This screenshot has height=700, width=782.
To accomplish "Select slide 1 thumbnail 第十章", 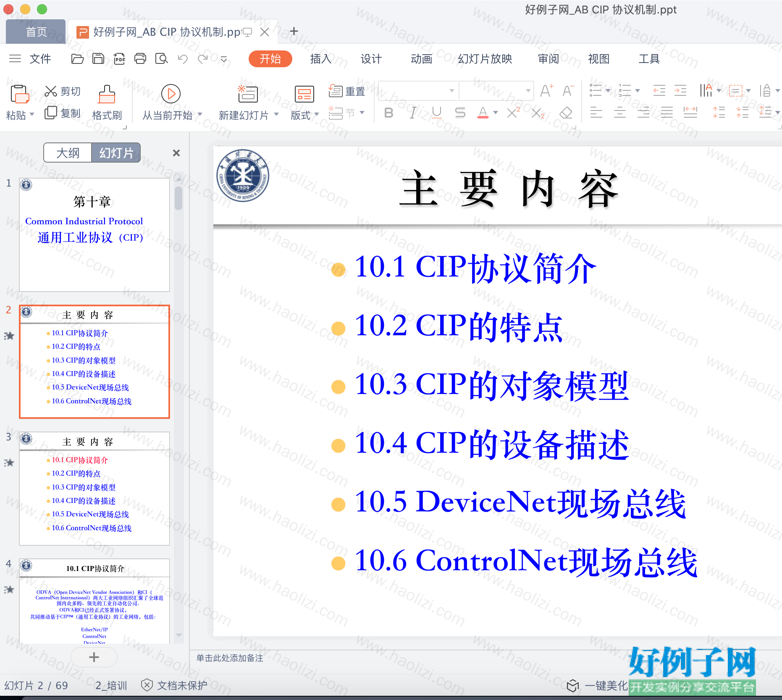I will [94, 235].
